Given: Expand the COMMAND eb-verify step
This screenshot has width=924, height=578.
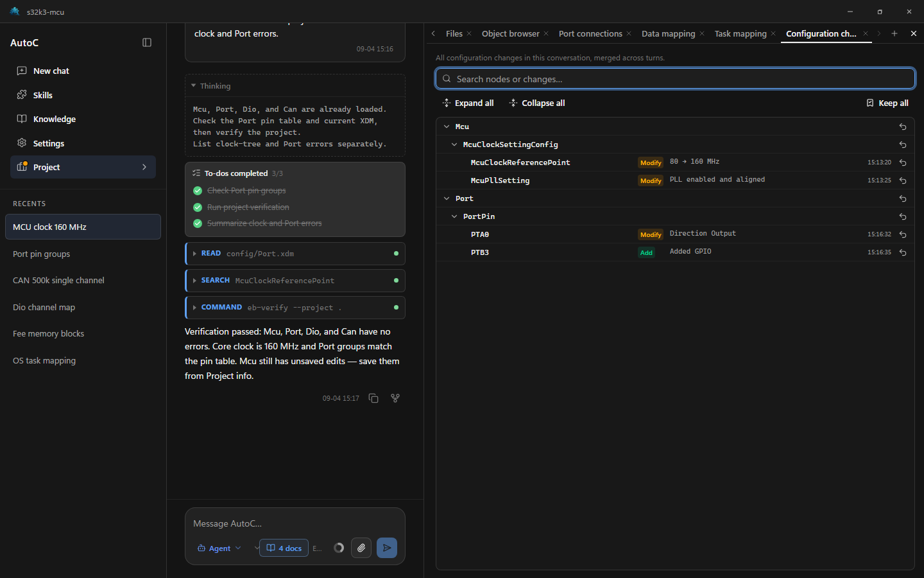Looking at the screenshot, I should [x=295, y=308].
